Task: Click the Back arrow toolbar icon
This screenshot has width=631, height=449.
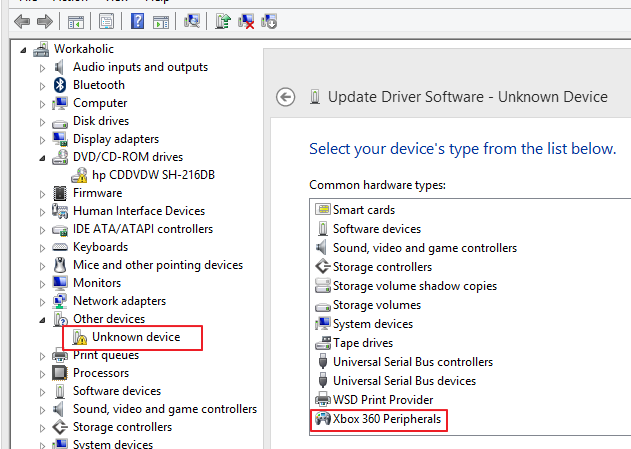Action: (x=22, y=21)
